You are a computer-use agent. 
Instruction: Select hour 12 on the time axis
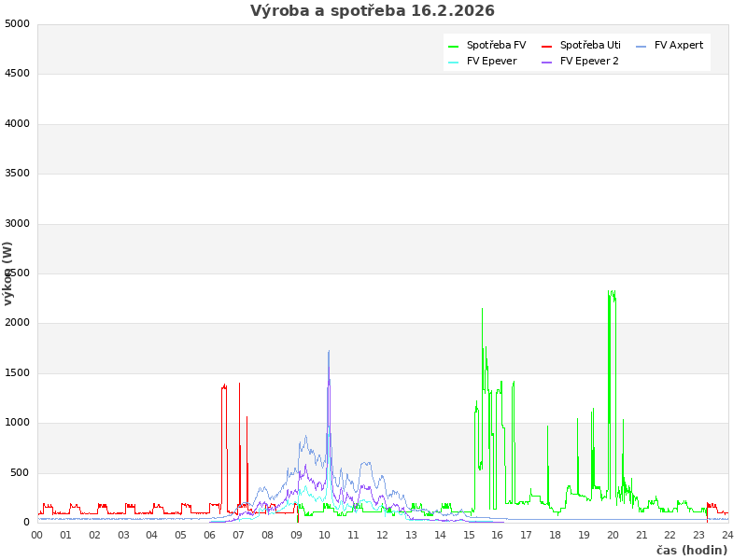pyautogui.click(x=383, y=535)
